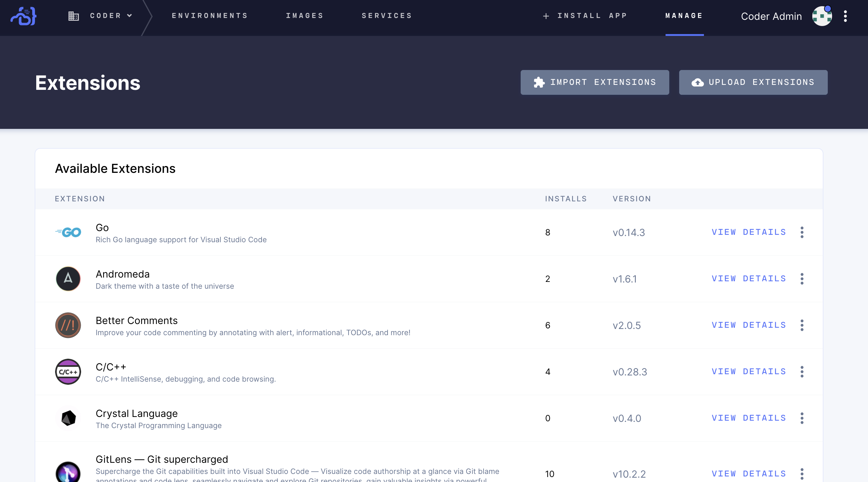
Task: Click the Install App plus button
Action: click(x=585, y=16)
